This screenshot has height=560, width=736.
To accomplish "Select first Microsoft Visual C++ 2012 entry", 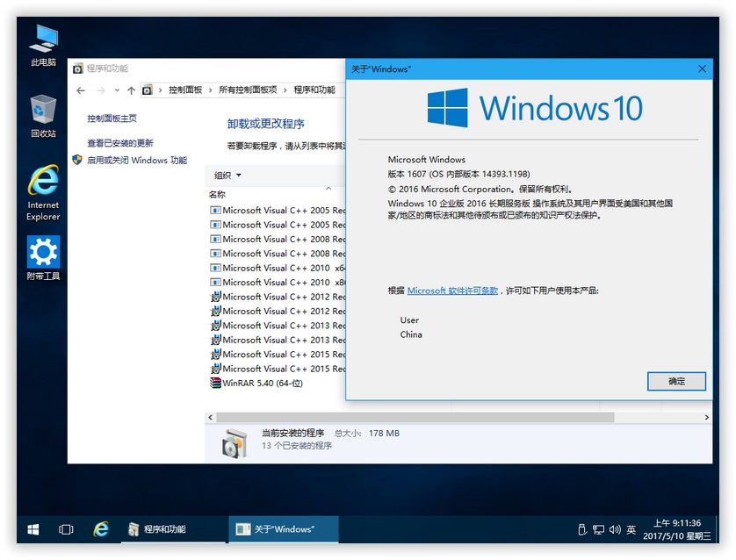I will (277, 297).
